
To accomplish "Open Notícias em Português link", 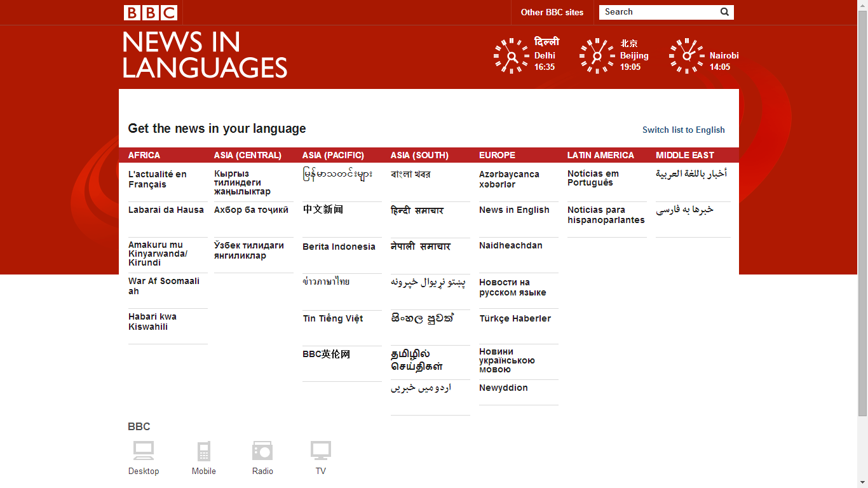I will (593, 178).
